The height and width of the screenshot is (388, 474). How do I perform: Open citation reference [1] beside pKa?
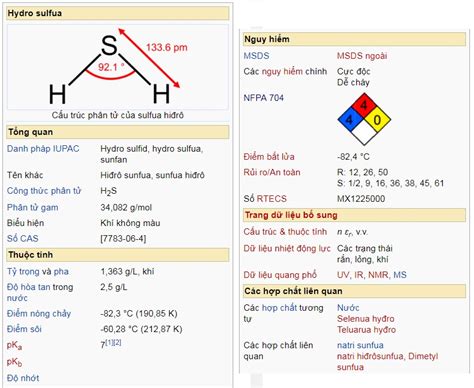[x=109, y=342]
